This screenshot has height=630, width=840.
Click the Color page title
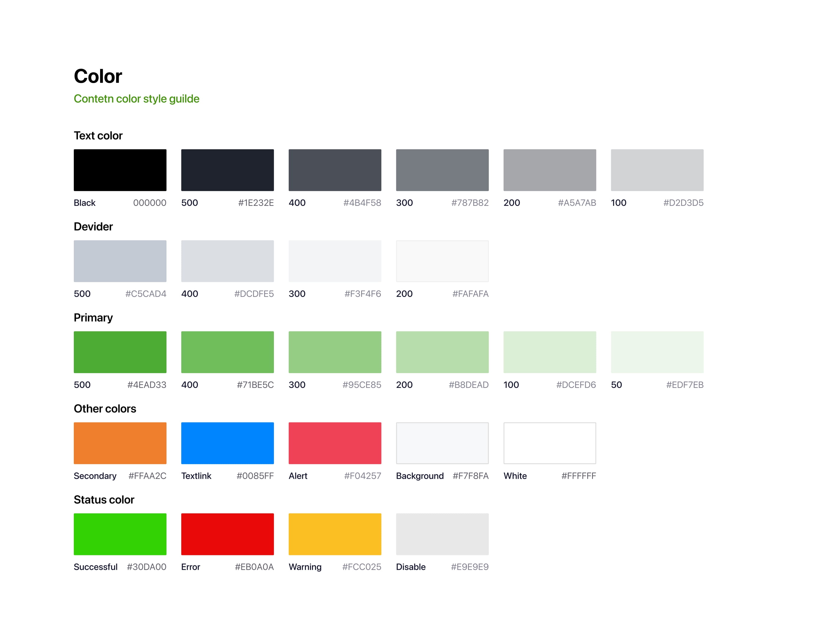pos(98,76)
